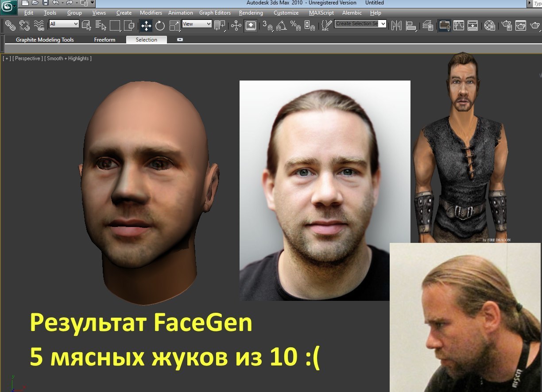Click the Smooth + Highlights shading label
542x392 pixels.
click(68, 58)
